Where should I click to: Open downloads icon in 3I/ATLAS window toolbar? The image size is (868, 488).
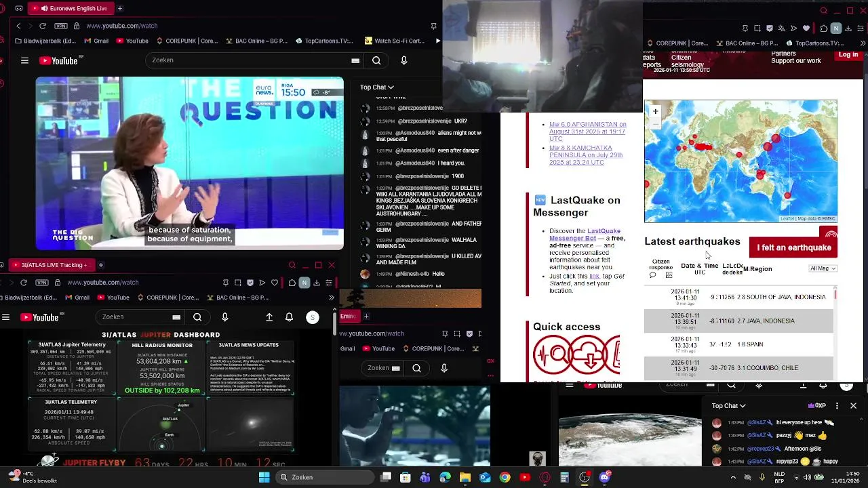pos(316,282)
